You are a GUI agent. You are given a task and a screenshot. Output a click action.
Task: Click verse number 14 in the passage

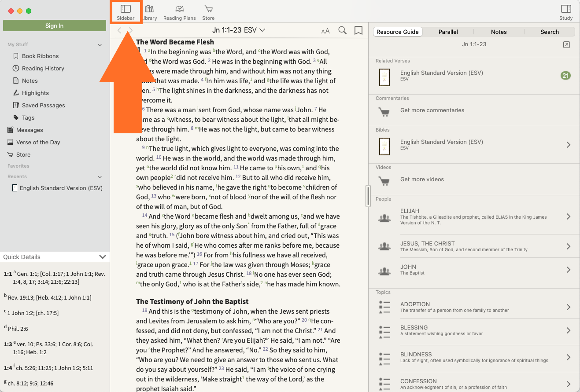tap(144, 216)
